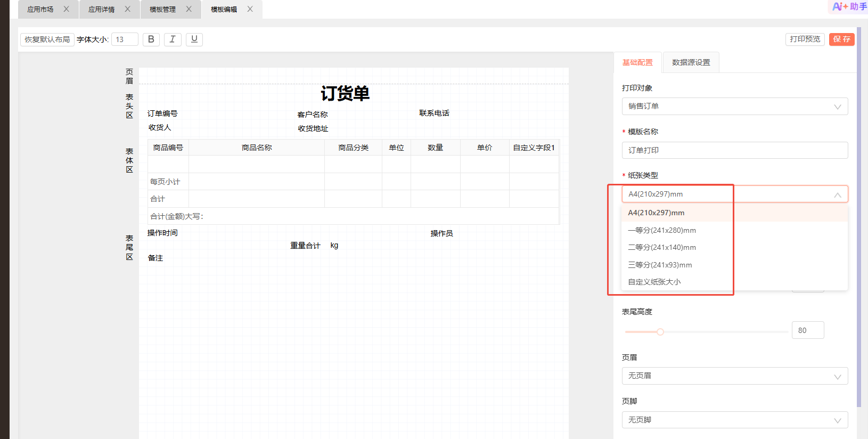
Task: Click the 字体大小 input field
Action: (x=125, y=39)
